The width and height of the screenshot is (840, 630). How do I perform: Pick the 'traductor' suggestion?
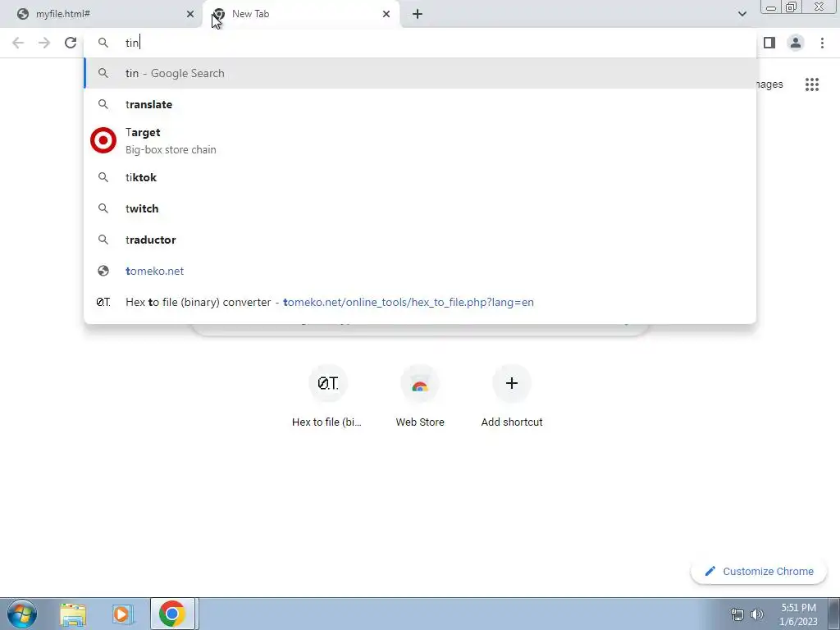click(420, 240)
